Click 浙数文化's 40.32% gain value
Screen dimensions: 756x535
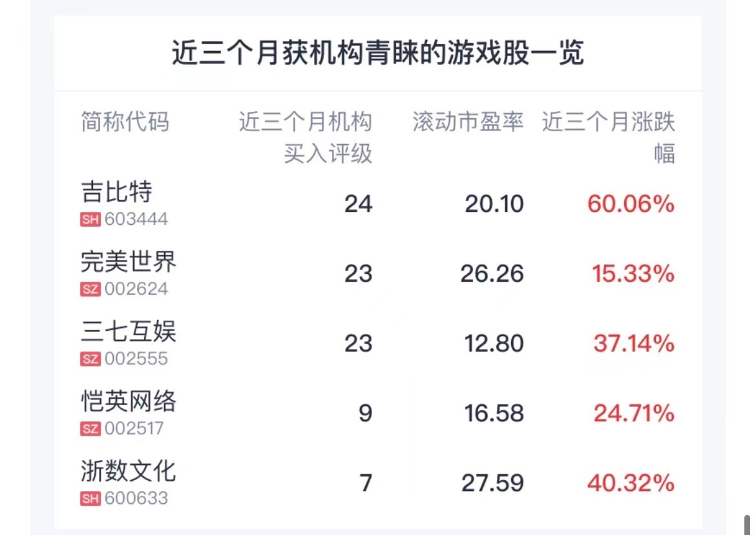tap(631, 483)
